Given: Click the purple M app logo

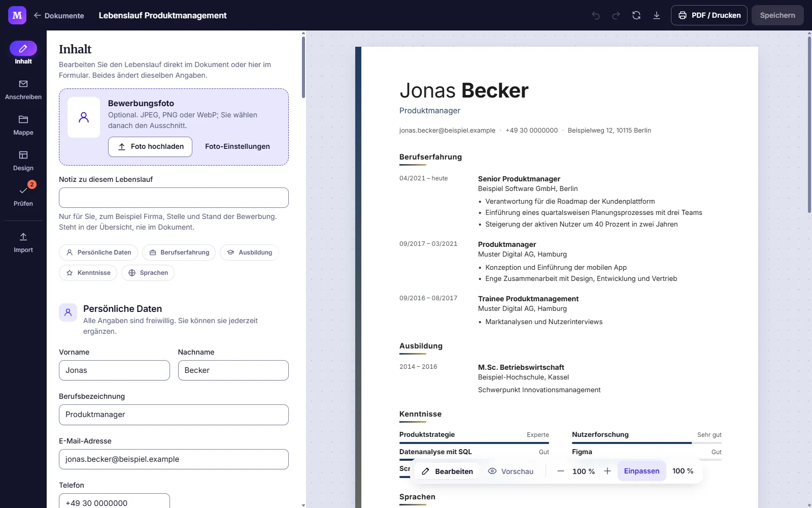Looking at the screenshot, I should [17, 15].
